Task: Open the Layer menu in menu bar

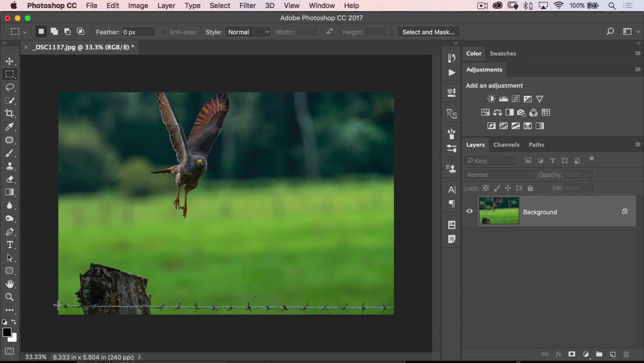Action: (x=166, y=6)
